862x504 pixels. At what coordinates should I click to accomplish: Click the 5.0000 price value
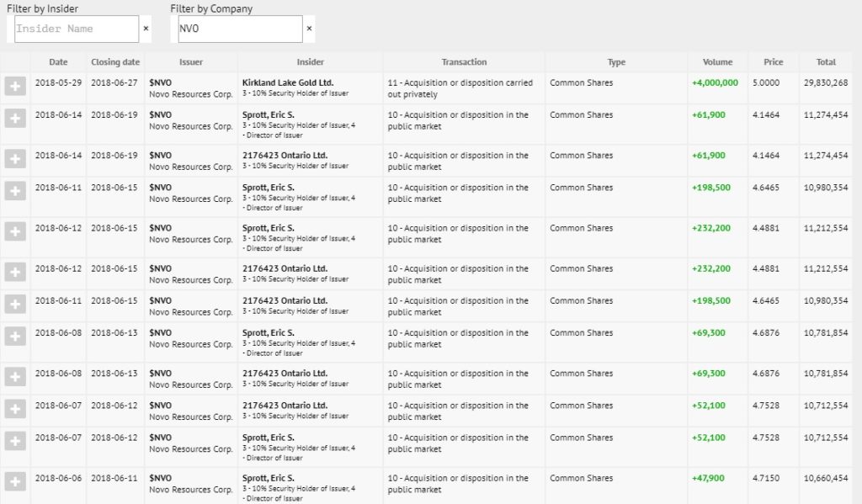(766, 82)
